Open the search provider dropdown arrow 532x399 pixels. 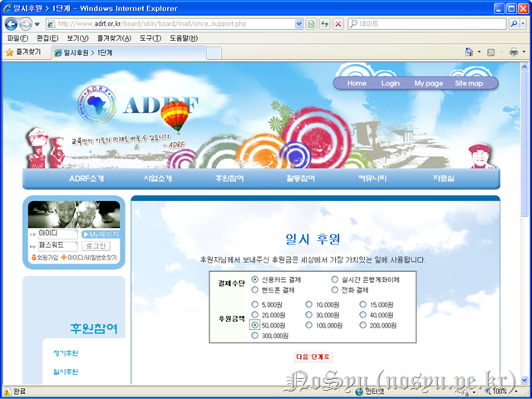click(523, 24)
